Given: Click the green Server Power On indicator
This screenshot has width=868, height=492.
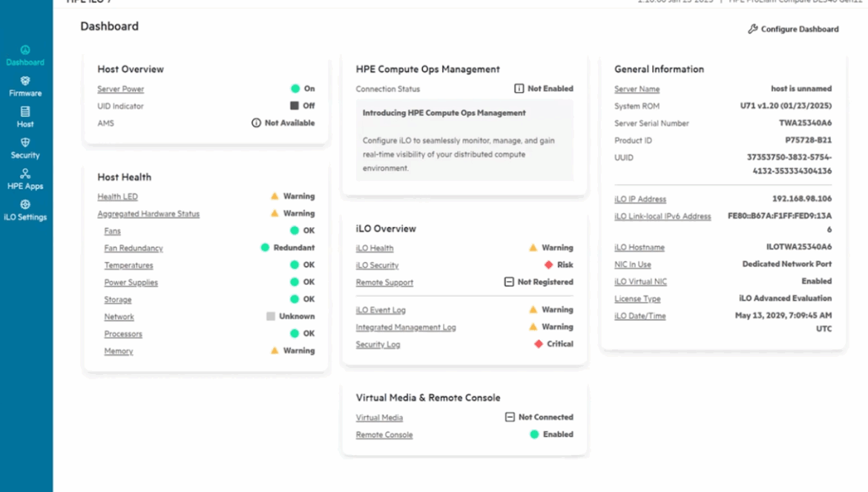Looking at the screenshot, I should [295, 88].
